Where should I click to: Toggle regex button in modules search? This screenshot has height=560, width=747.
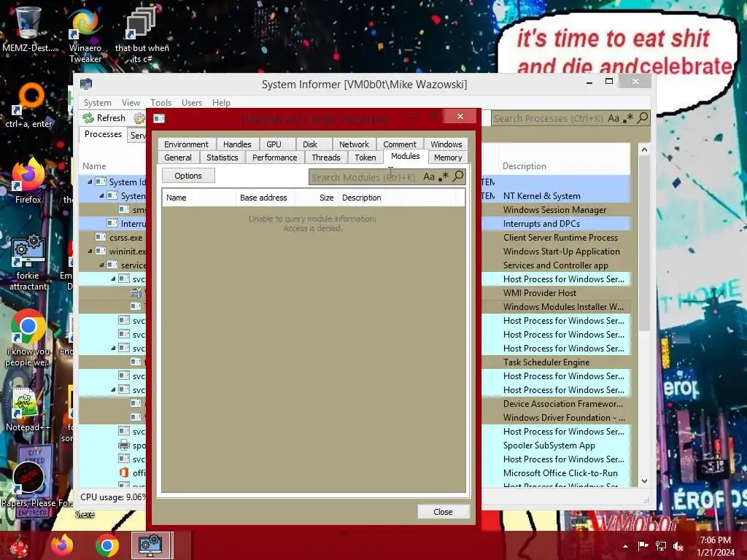pos(443,176)
